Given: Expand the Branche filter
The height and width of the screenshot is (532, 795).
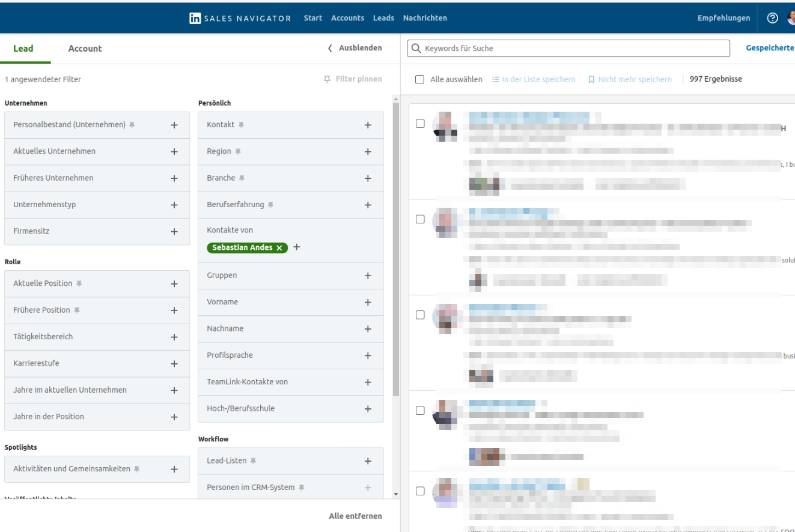Looking at the screenshot, I should [x=368, y=178].
